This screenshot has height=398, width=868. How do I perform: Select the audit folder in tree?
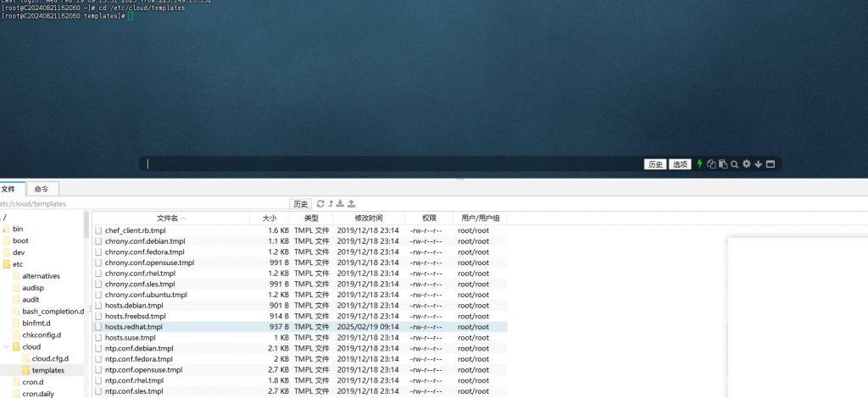31,300
